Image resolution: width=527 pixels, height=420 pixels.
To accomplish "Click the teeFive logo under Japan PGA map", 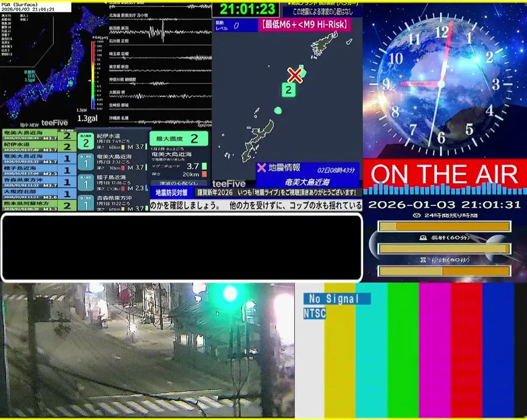I will coord(54,123).
